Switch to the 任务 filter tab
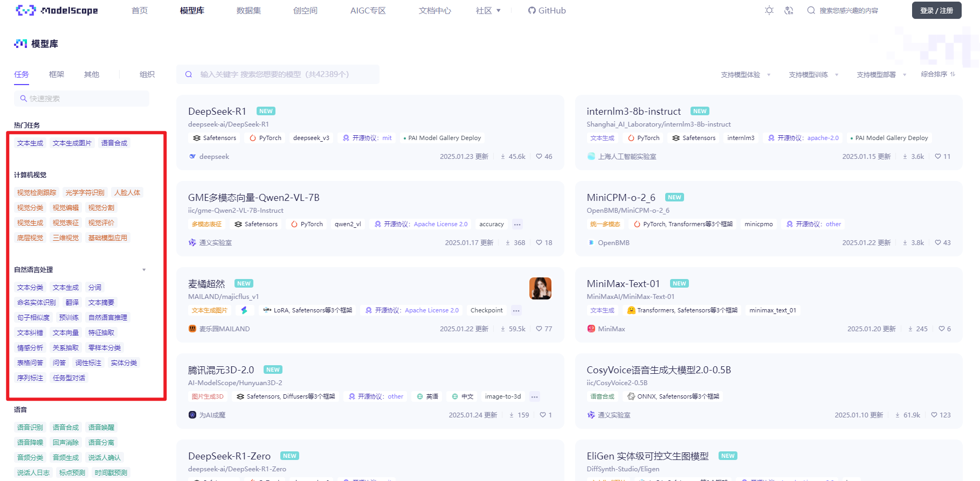Viewport: 980px width, 481px height. 22,74
